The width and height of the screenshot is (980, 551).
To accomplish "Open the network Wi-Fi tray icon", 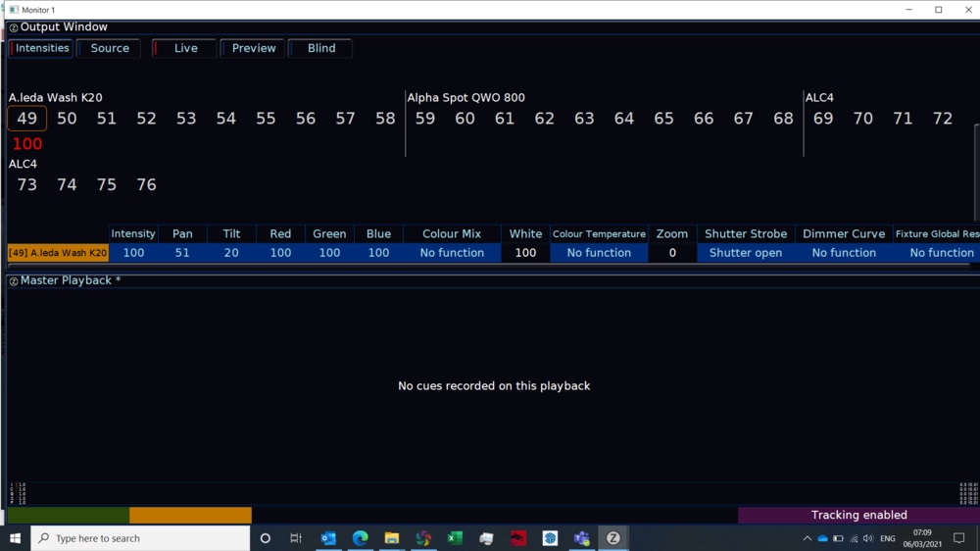I will click(x=854, y=538).
